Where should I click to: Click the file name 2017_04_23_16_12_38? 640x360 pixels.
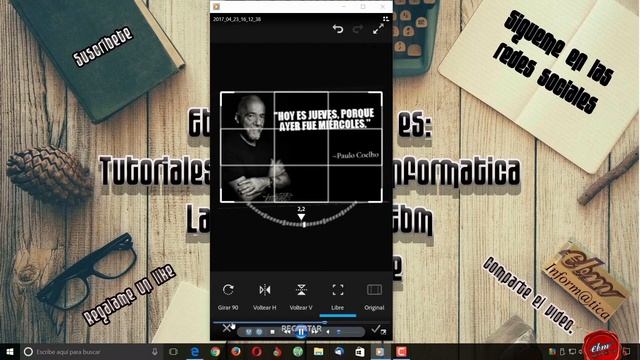pyautogui.click(x=237, y=19)
